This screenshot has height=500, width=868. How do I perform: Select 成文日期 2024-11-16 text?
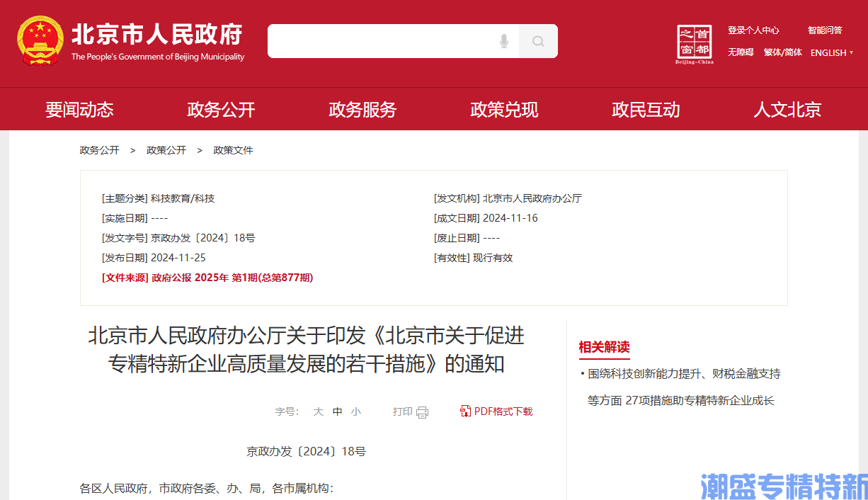click(x=486, y=218)
